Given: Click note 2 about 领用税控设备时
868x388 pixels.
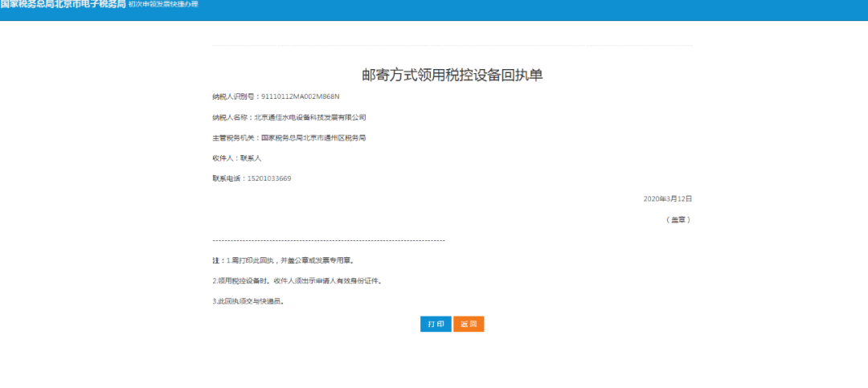Looking at the screenshot, I should click(297, 281).
